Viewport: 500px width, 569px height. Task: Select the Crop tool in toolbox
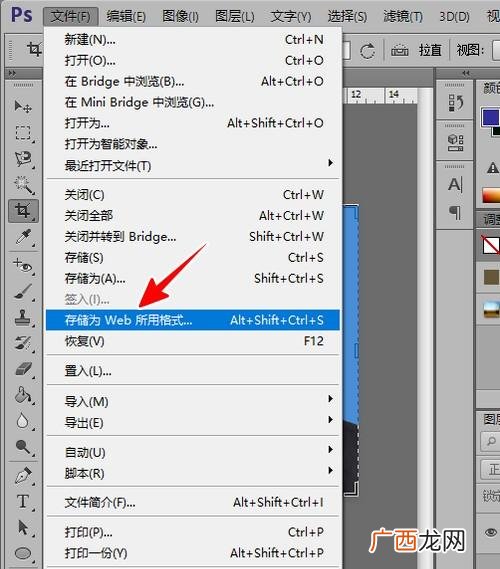click(x=23, y=211)
